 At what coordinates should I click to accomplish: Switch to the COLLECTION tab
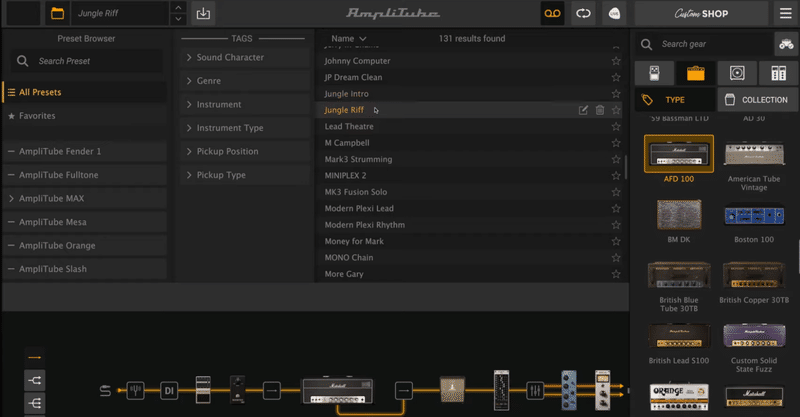(x=758, y=100)
